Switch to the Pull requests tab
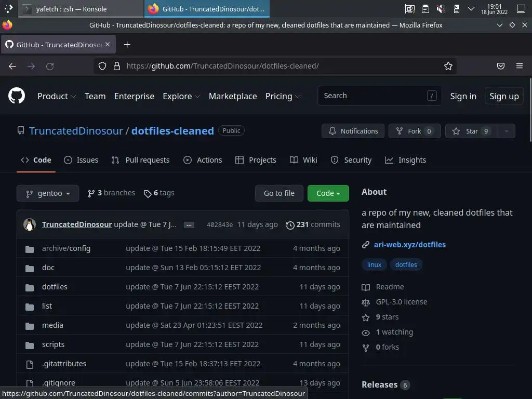 140,160
